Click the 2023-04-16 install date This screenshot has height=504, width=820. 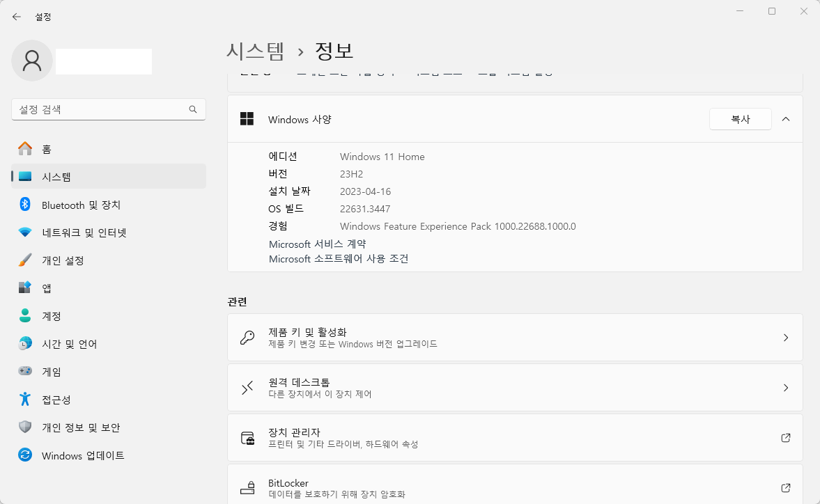point(366,191)
